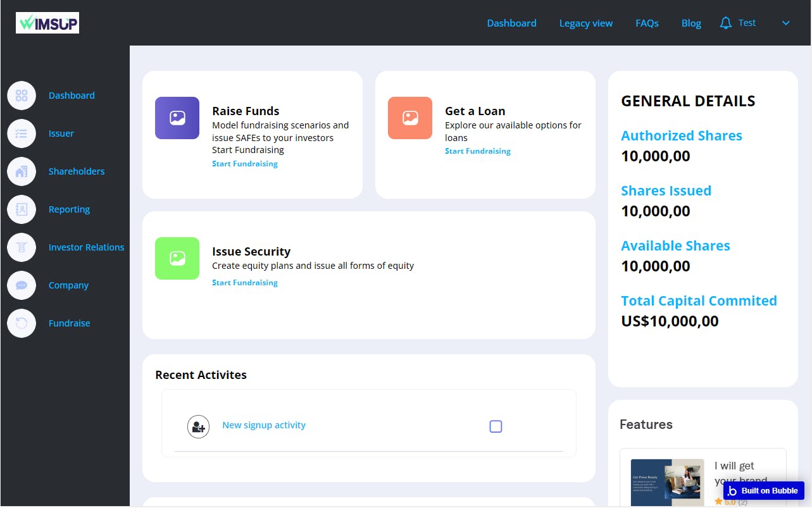This screenshot has height=508, width=812.
Task: Click purple Raise Funds image icon
Action: coord(177,118)
